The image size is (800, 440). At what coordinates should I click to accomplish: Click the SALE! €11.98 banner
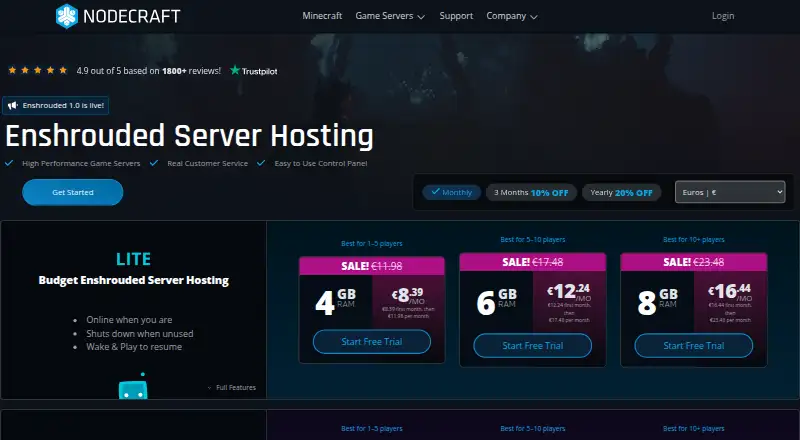pos(372,266)
